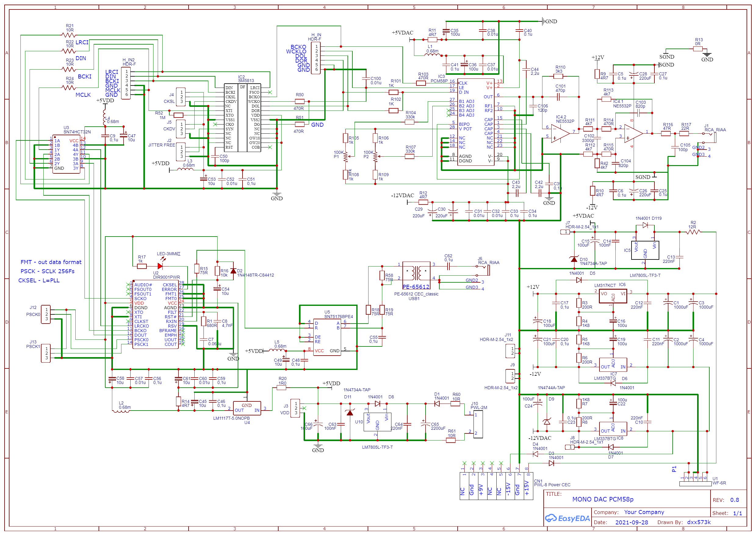The width and height of the screenshot is (756, 536).
Task: Select the date 2021-09-28
Action: pos(631,523)
